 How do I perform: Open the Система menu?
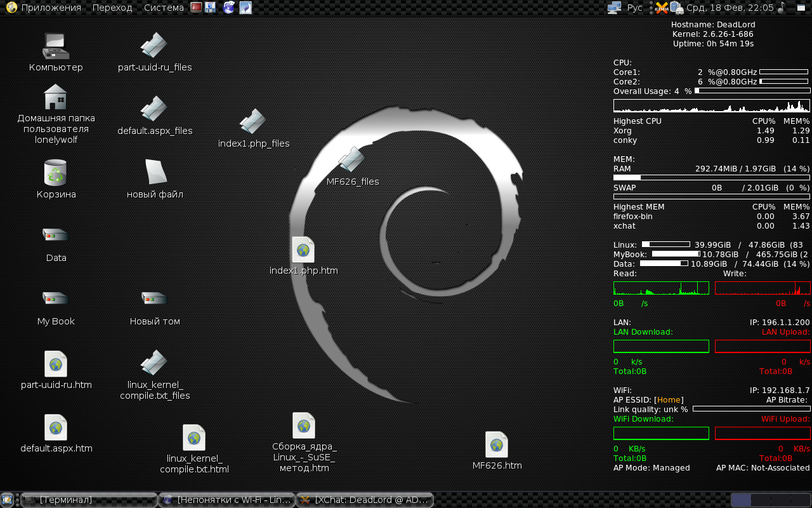coord(164,8)
